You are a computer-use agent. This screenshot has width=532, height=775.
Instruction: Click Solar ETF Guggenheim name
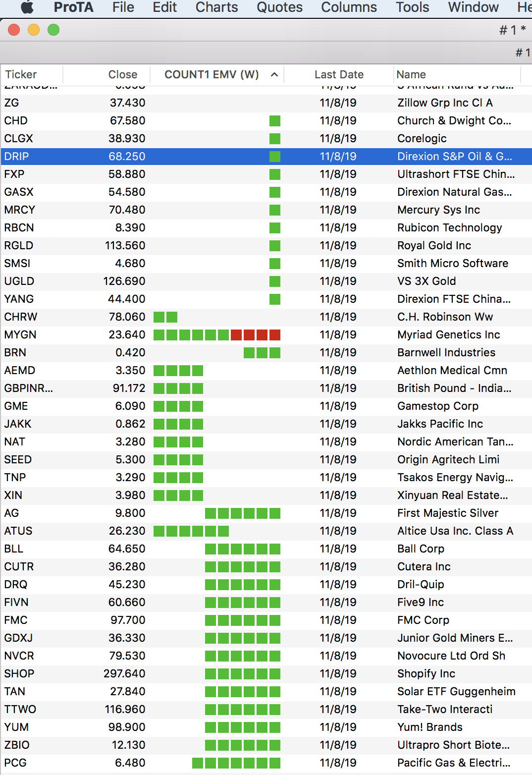point(456,692)
